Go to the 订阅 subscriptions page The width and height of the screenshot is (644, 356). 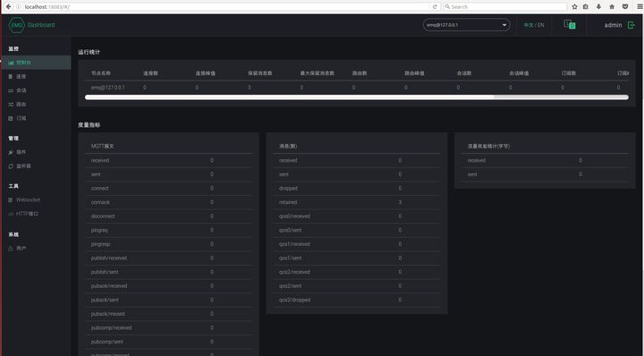pos(36,118)
